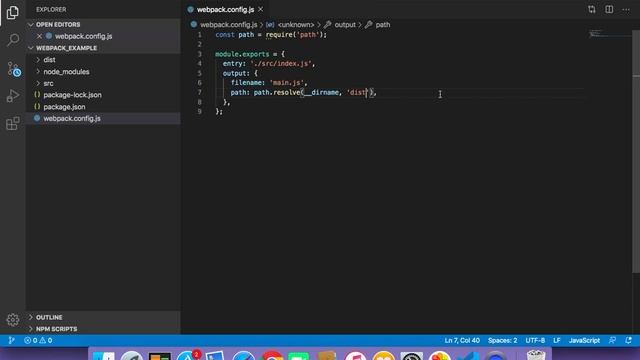Click the source control branch icon in status bar
The image size is (640, 360).
pyautogui.click(x=11, y=340)
